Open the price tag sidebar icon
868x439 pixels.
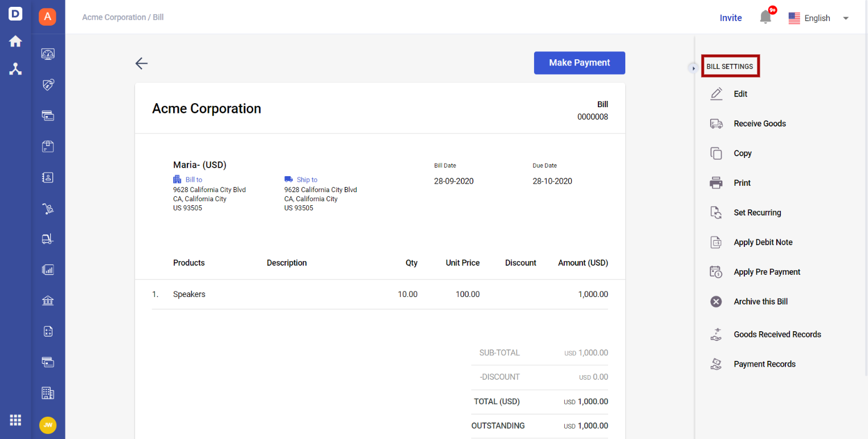coord(48,85)
